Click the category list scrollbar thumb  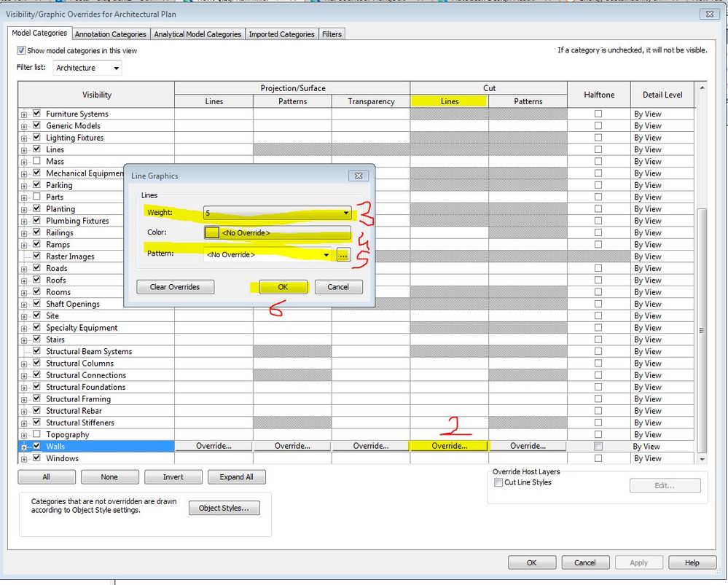tap(702, 329)
